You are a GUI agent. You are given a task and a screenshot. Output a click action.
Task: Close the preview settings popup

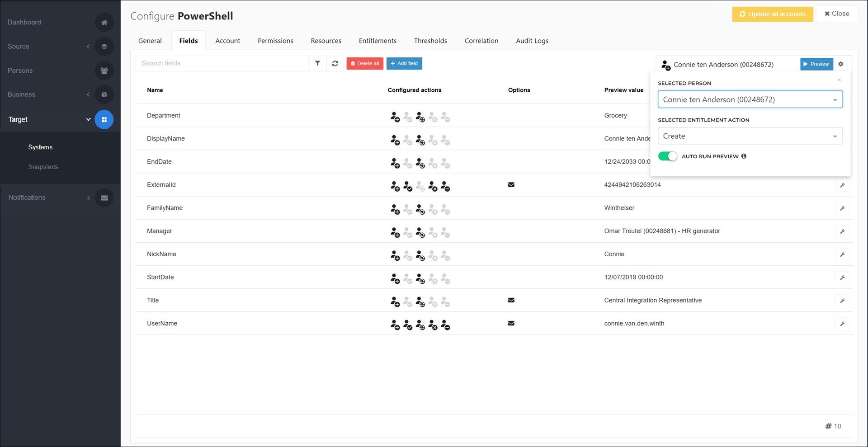point(840,80)
